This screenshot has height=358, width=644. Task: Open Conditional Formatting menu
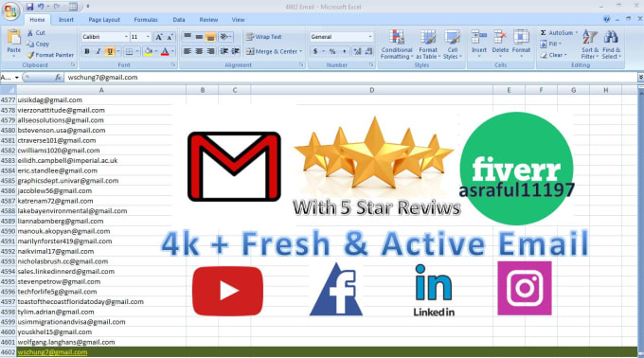coord(396,45)
